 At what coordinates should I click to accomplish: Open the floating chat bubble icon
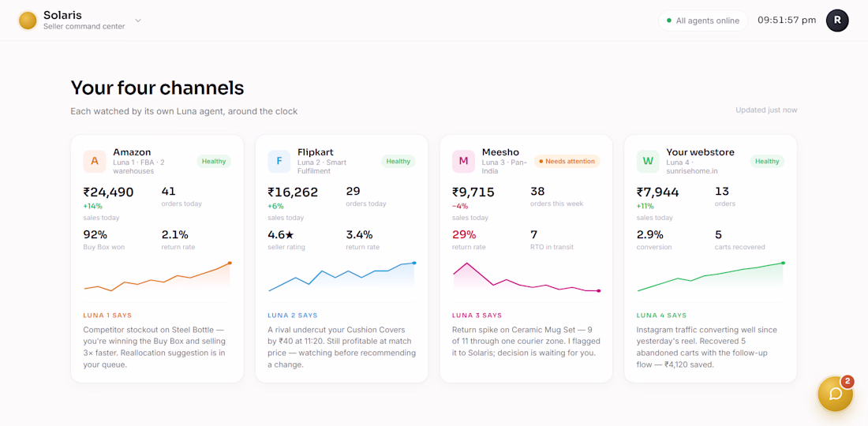pos(836,394)
